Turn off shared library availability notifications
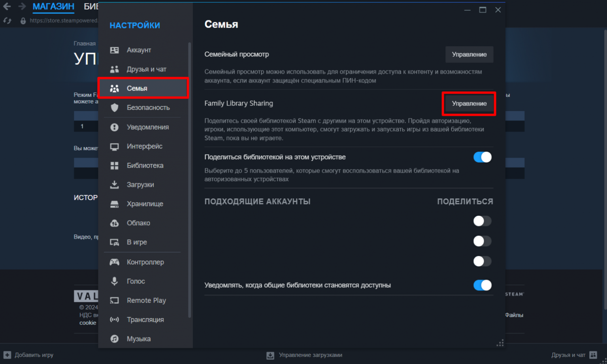Screen dimensions: 607x364 coord(482,285)
